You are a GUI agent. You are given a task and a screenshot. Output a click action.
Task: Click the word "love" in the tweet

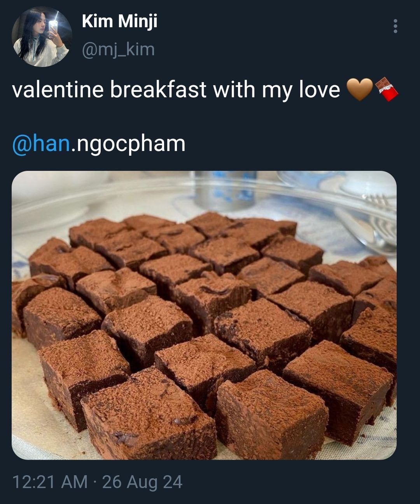coord(319,90)
